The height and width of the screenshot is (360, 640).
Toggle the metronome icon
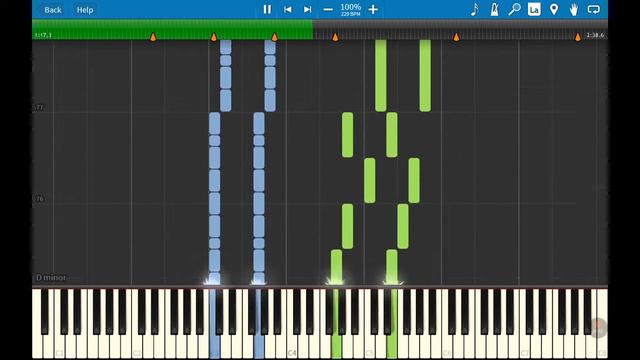coord(494,9)
